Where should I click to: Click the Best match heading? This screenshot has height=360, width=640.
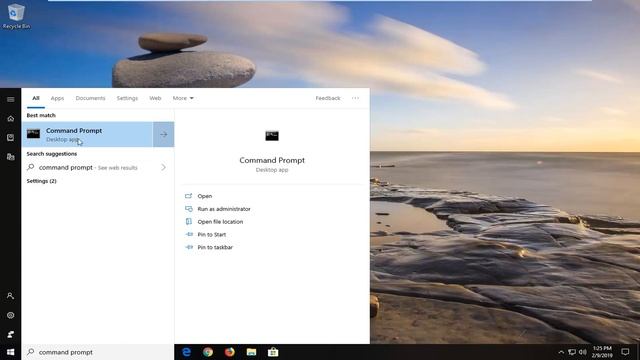(41, 115)
